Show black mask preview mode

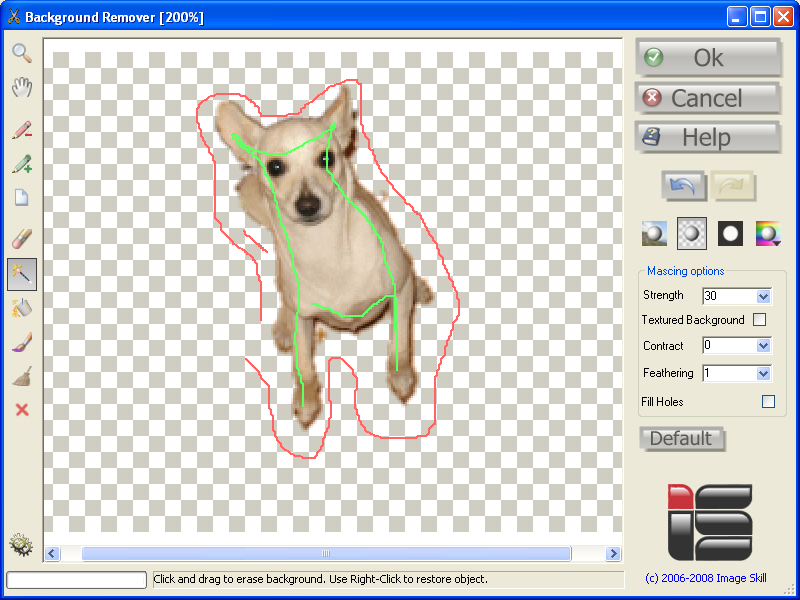pos(730,234)
